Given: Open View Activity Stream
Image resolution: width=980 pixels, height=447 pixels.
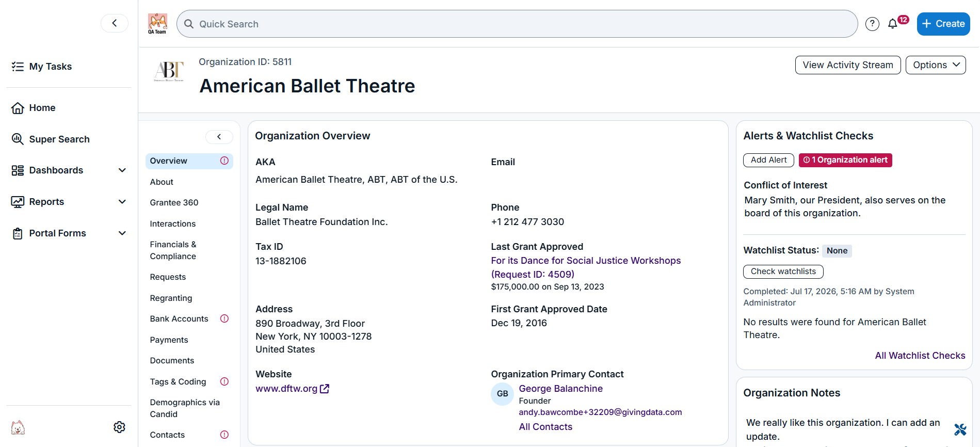Looking at the screenshot, I should (x=848, y=65).
